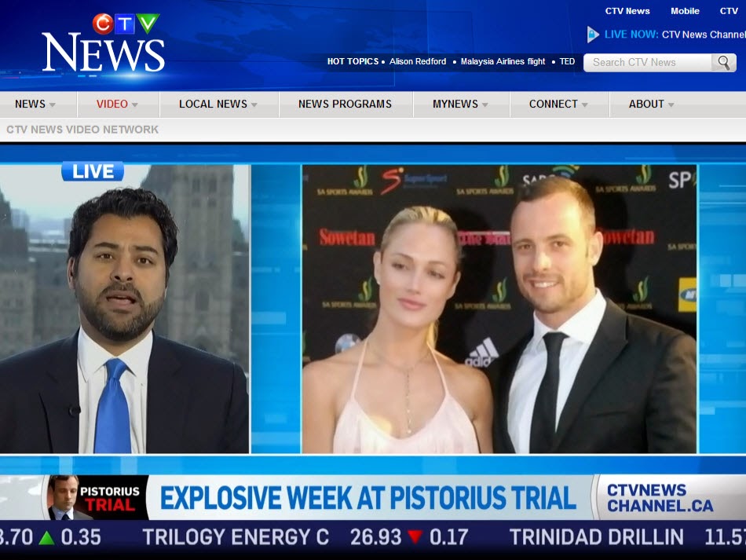Open the NEWS dropdown menu
Viewport: 746px width, 560px height.
pyautogui.click(x=35, y=104)
